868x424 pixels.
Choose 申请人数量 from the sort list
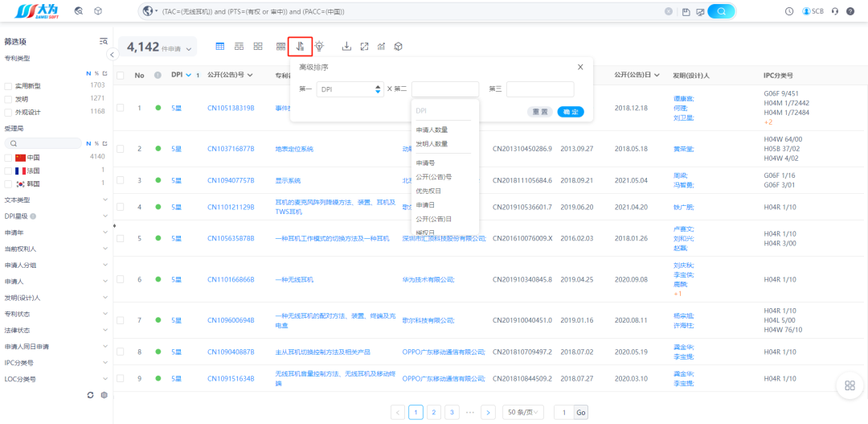point(432,130)
